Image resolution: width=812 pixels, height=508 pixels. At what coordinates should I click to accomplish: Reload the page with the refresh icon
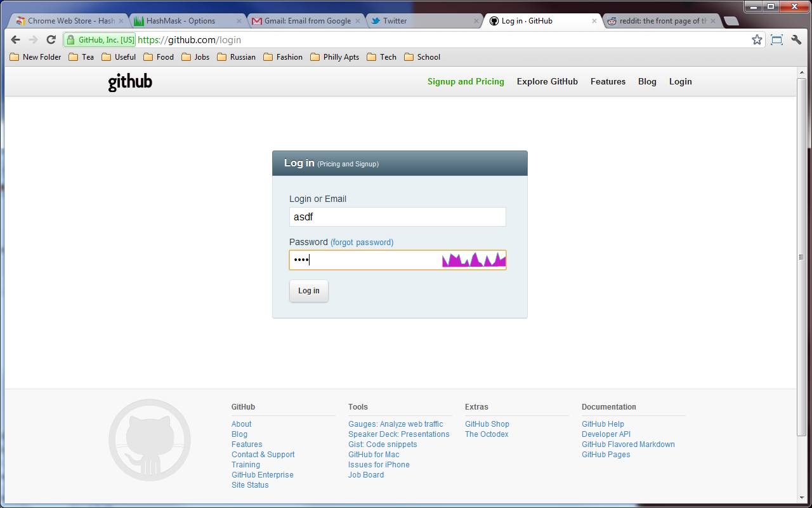pos(51,39)
